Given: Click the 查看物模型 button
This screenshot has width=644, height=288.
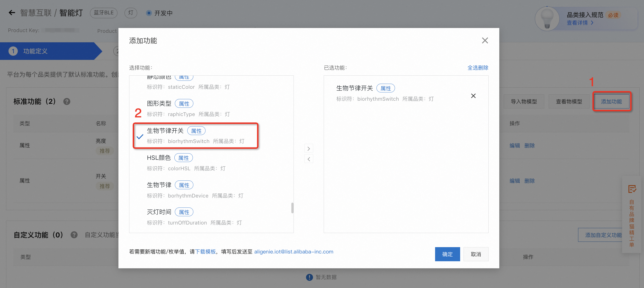Looking at the screenshot, I should [x=569, y=101].
